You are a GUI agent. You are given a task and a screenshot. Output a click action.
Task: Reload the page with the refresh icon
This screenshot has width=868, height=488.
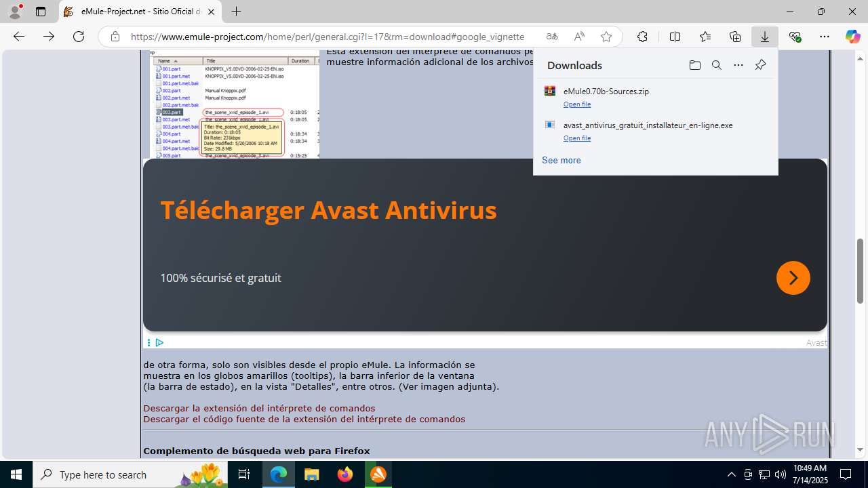79,37
